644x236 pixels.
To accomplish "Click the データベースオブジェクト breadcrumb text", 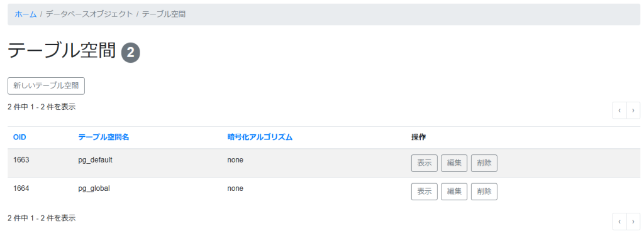I will pyautogui.click(x=89, y=14).
